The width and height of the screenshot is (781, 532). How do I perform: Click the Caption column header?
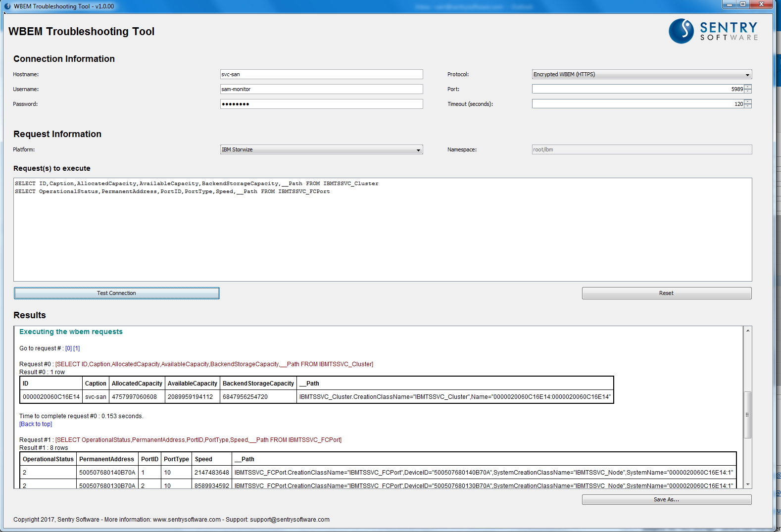96,384
